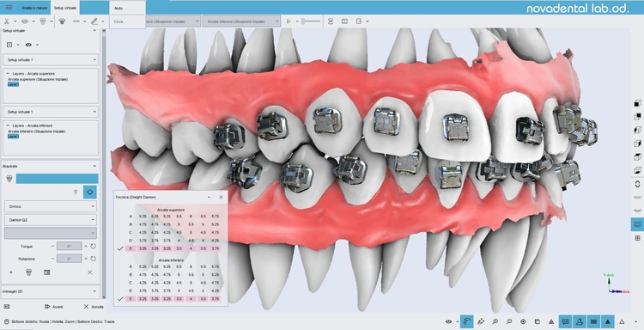Select the pencil draw tool
The width and height of the screenshot is (644, 330).
point(94,21)
